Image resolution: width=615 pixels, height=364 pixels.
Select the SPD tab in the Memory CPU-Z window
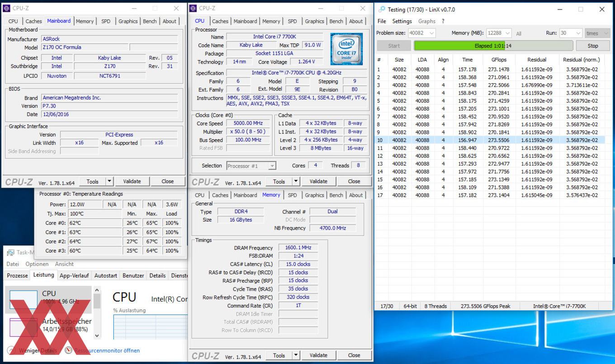(x=292, y=195)
